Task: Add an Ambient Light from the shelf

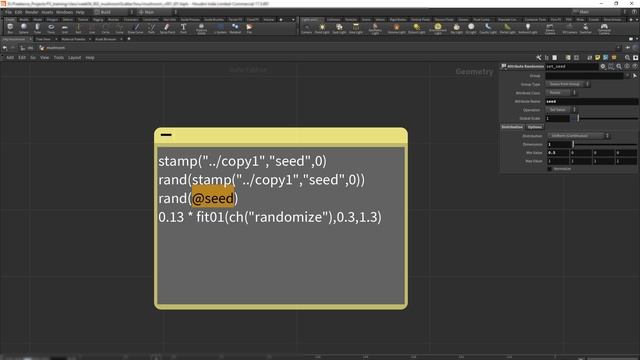Action: [527, 28]
